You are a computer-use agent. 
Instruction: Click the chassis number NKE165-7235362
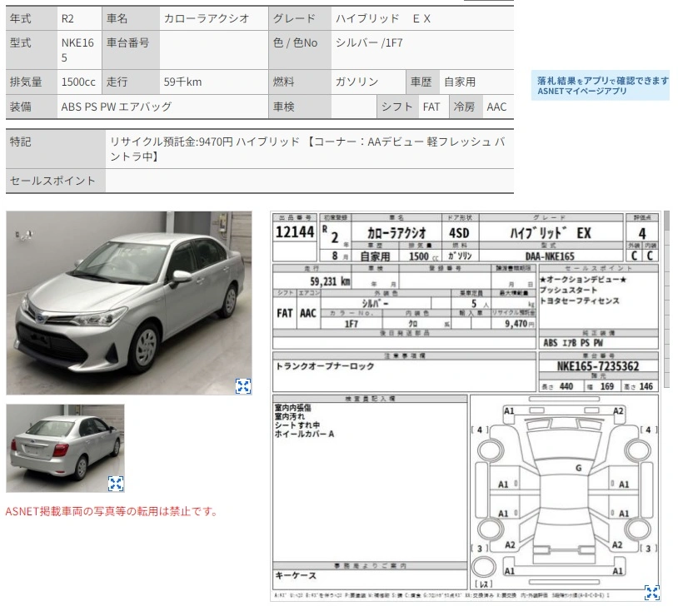click(598, 366)
